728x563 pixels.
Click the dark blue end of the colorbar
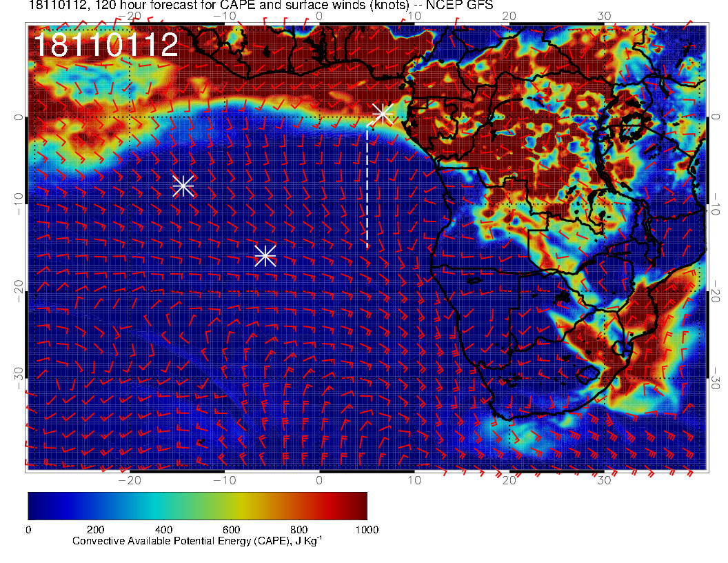pyautogui.click(x=34, y=506)
